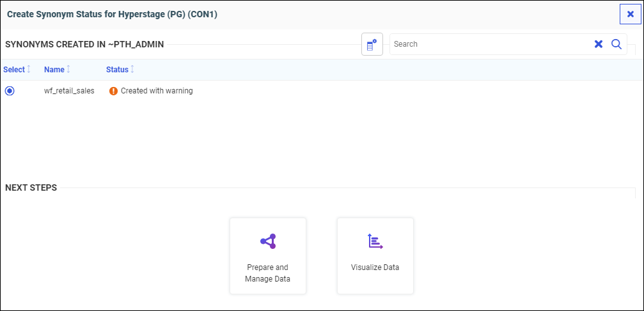Click the Visualize Data chart icon
Screen dimensions: 644x311
375,241
